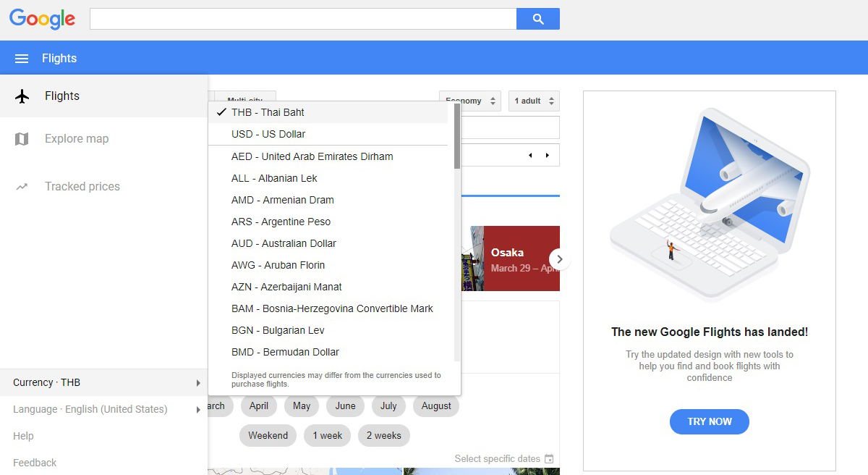
Task: Choose AWG - Aruban Florin
Action: tap(328, 265)
